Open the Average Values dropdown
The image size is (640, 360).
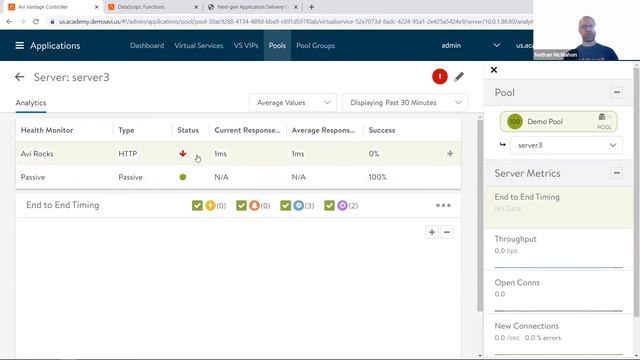293,102
